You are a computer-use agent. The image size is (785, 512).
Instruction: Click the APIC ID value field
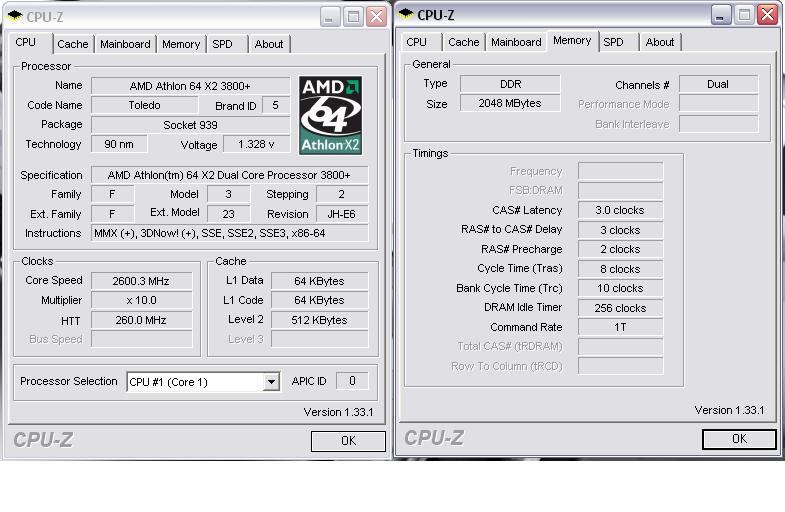352,381
